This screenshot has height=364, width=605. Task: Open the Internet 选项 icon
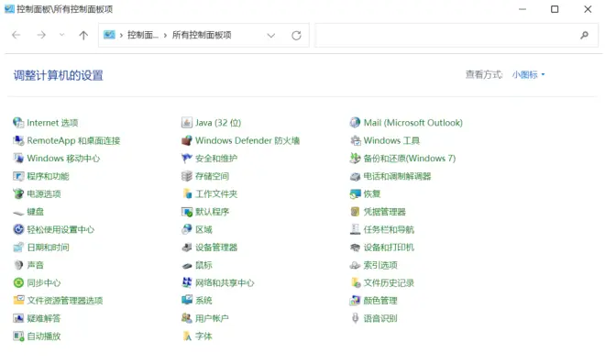(18, 123)
